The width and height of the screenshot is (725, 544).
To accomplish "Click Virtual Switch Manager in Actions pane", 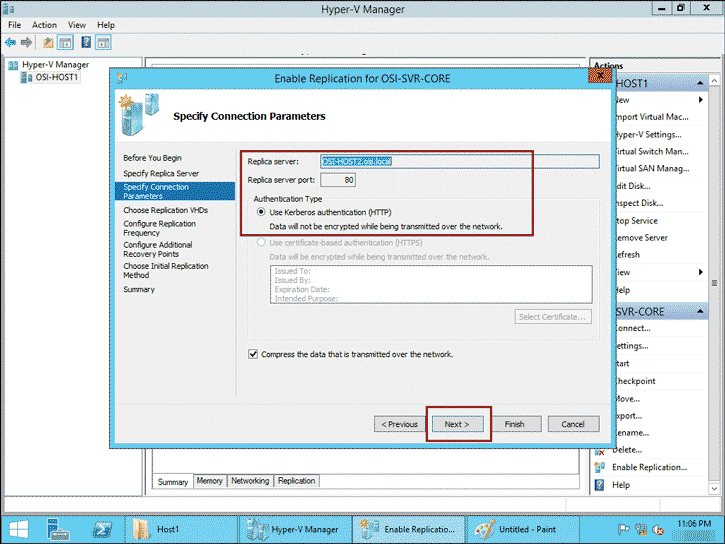I will coord(651,152).
